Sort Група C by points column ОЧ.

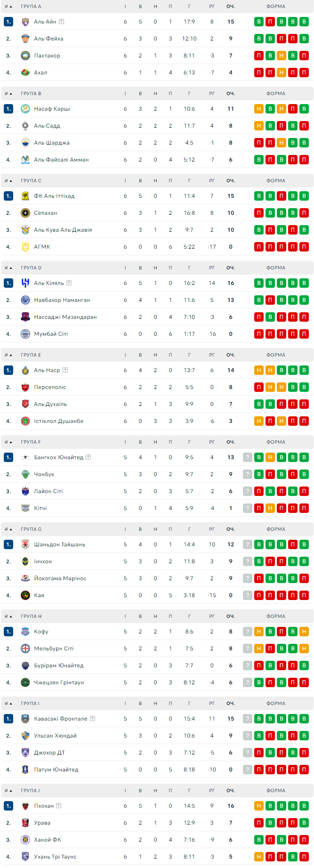pos(231,181)
